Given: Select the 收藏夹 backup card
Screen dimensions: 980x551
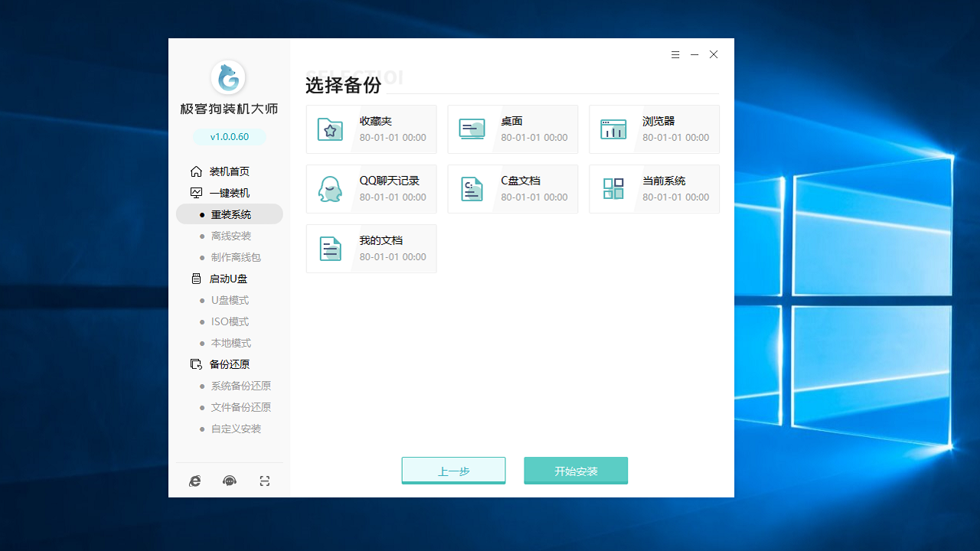Looking at the screenshot, I should pos(371,129).
